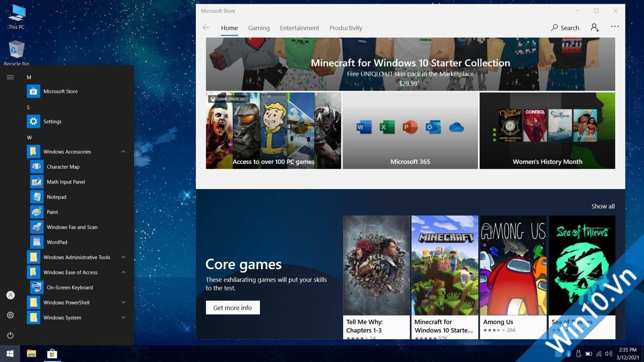This screenshot has width=644, height=362.
Task: Expand Windows PowerShell in the Start menu
Action: click(123, 302)
